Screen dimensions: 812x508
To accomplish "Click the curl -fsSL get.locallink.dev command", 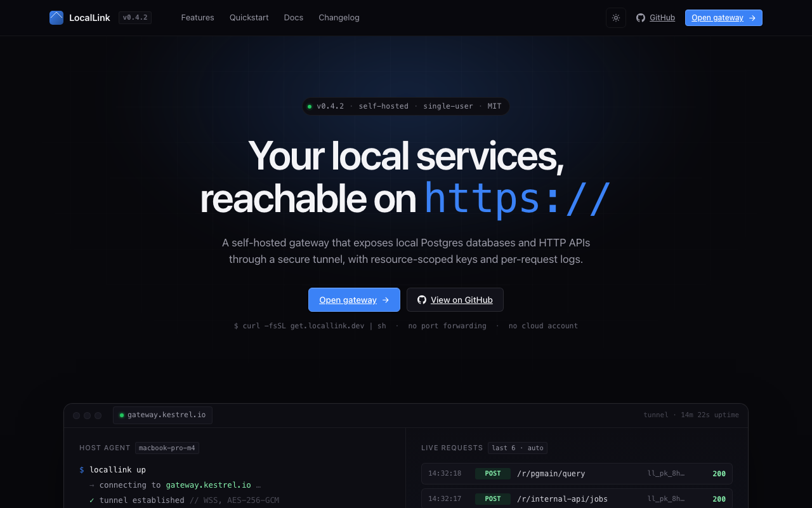I will pyautogui.click(x=310, y=326).
